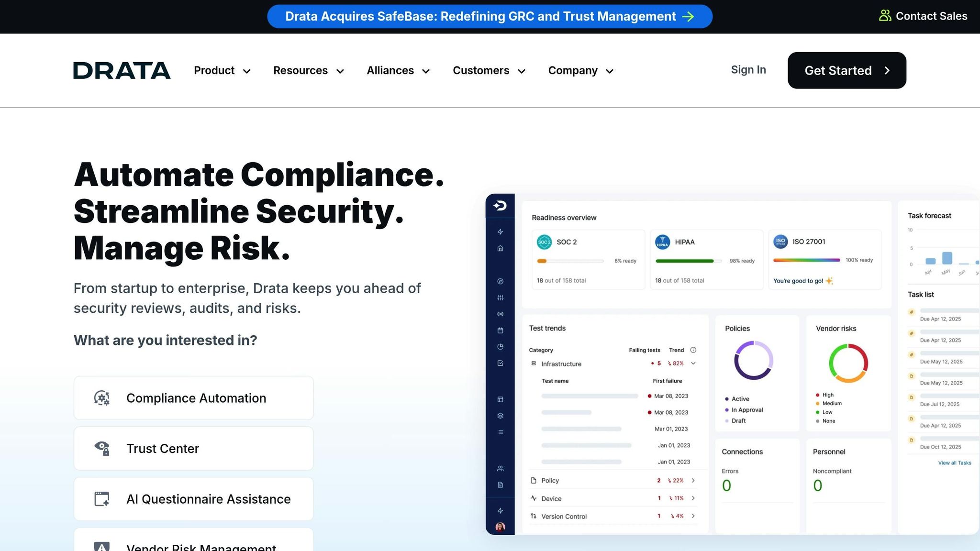
Task: Expand the Alliances menu chevron
Action: pos(426,71)
